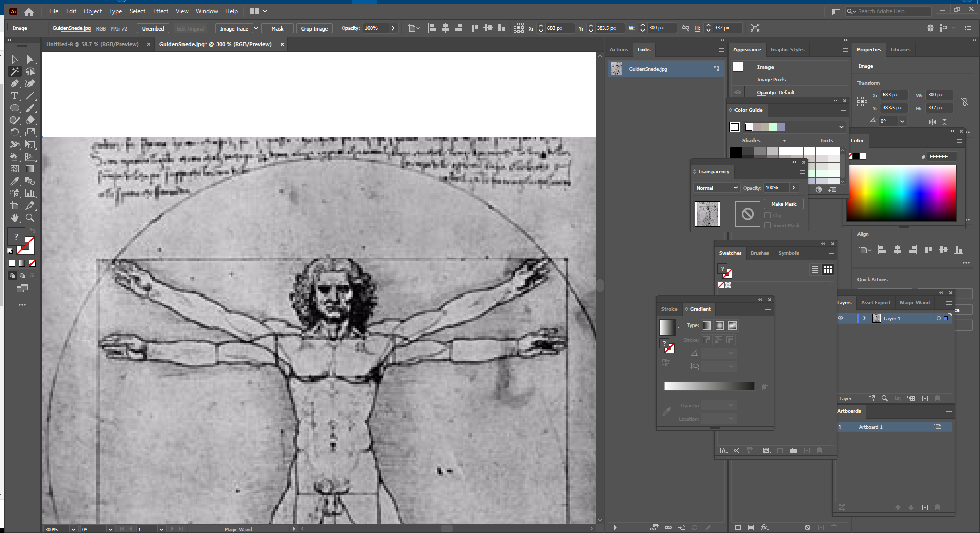Select the Rotate tool

click(x=15, y=133)
